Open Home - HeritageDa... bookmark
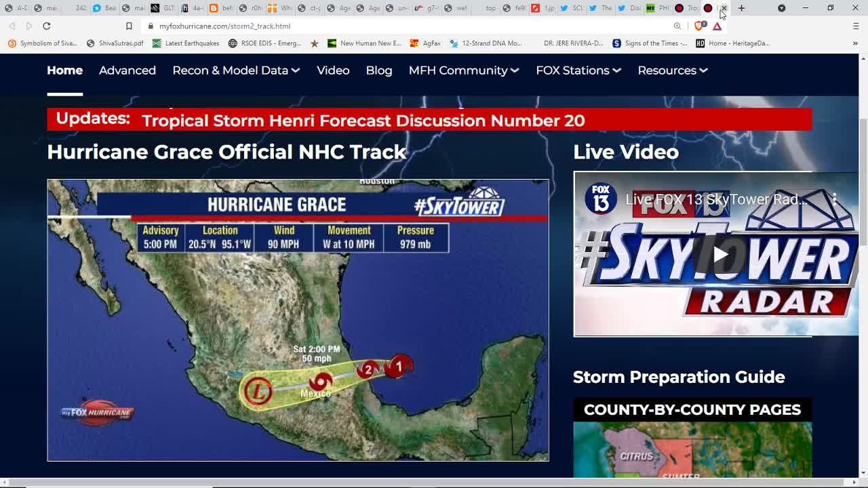Viewport: 868px width, 488px height. pyautogui.click(x=732, y=43)
